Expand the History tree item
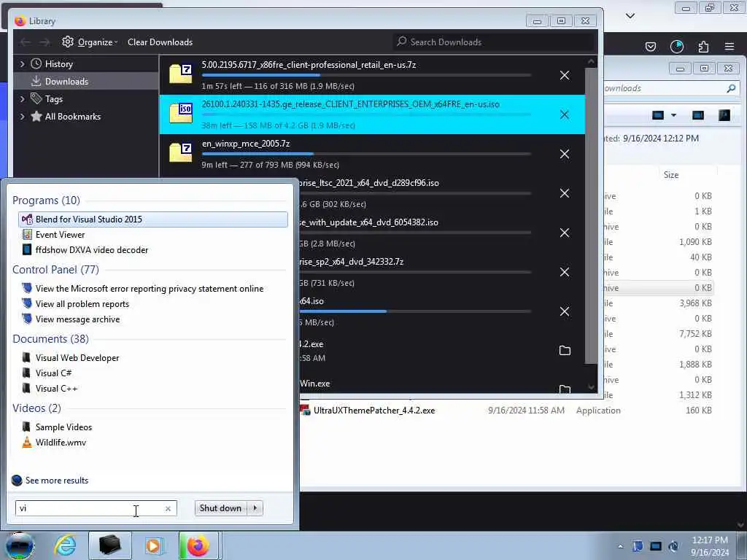The width and height of the screenshot is (747, 560). point(22,64)
